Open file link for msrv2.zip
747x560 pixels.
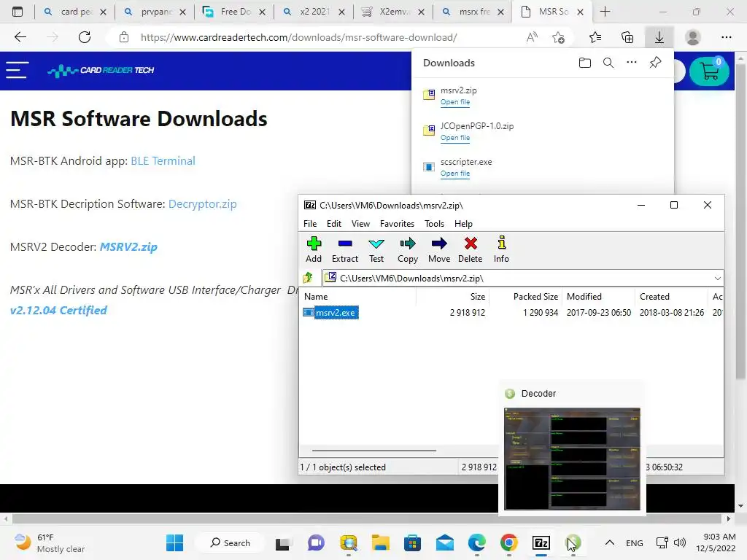pyautogui.click(x=455, y=102)
